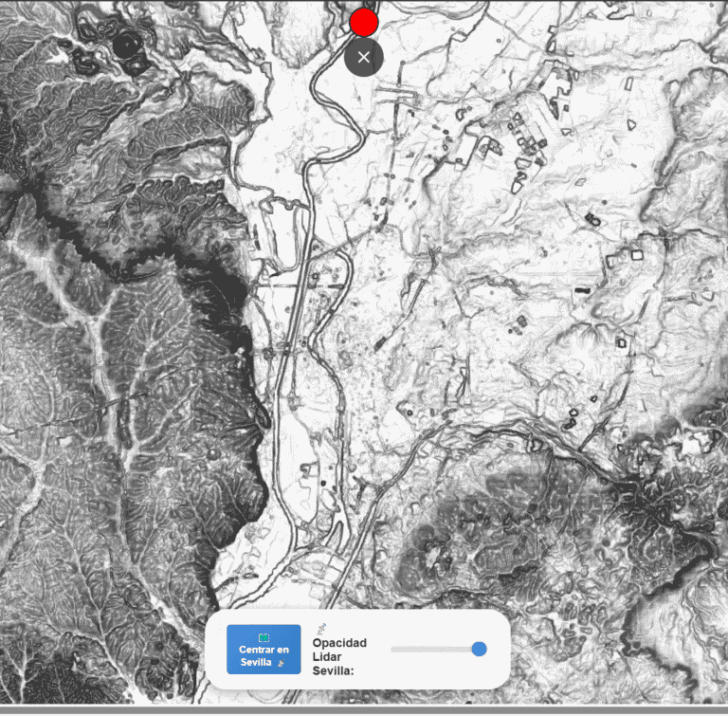Close the marker with the X button
Screen dimensions: 728x716
[364, 57]
